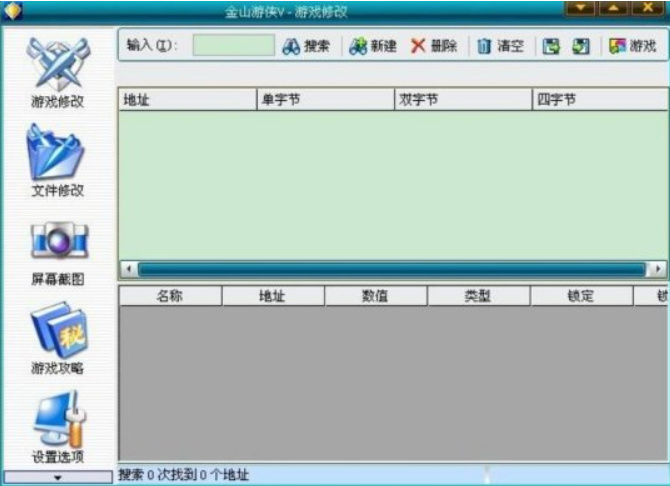670x486 pixels.
Task: Click the horizontal scrollbar right arrow
Action: coord(658,269)
